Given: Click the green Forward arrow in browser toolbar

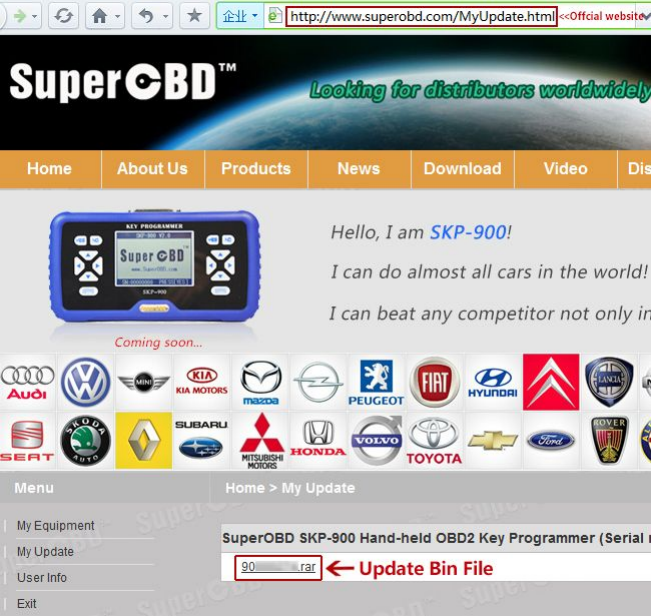Looking at the screenshot, I should point(19,16).
